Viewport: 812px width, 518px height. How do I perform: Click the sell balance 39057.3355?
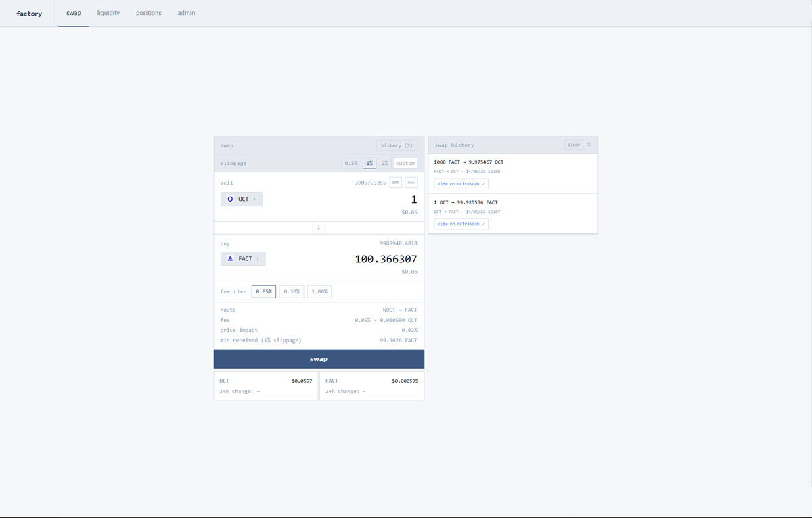(x=370, y=183)
